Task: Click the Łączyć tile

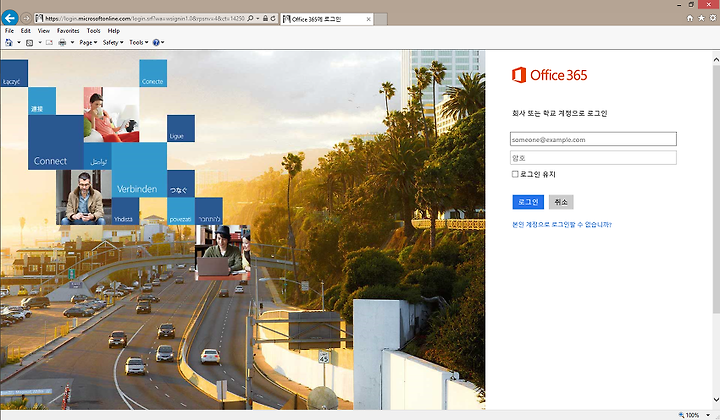Action: pyautogui.click(x=14, y=73)
